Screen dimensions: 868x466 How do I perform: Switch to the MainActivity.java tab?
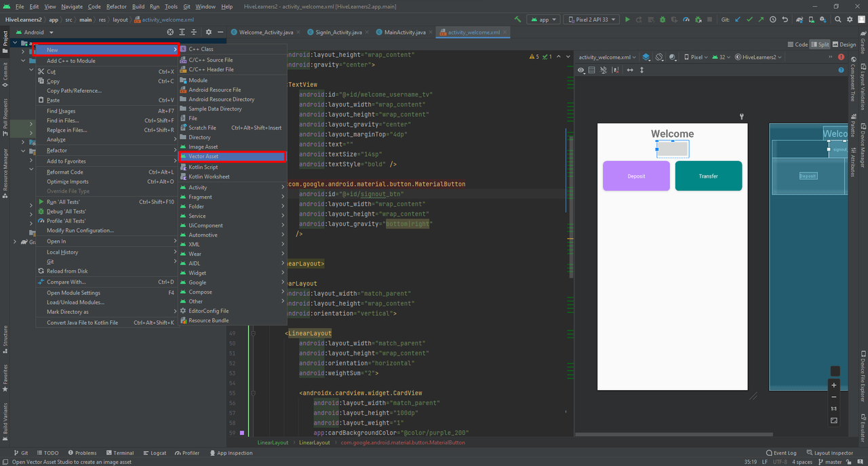pos(405,32)
